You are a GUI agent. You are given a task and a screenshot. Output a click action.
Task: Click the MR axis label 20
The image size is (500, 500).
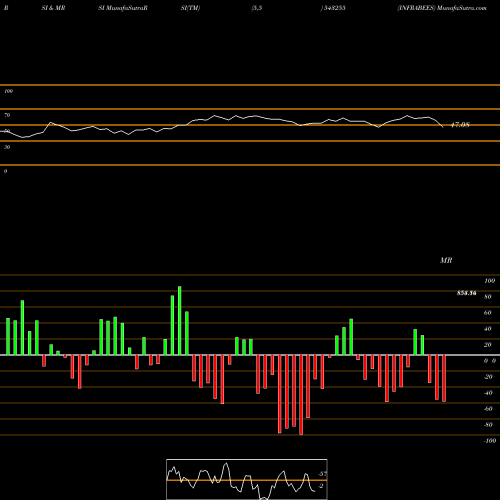(488, 345)
